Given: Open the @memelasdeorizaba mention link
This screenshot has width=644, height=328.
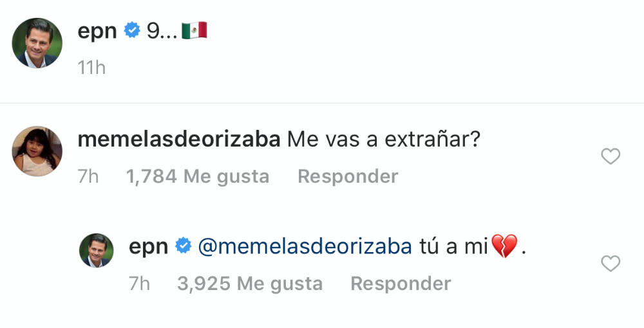Looking at the screenshot, I should (305, 246).
